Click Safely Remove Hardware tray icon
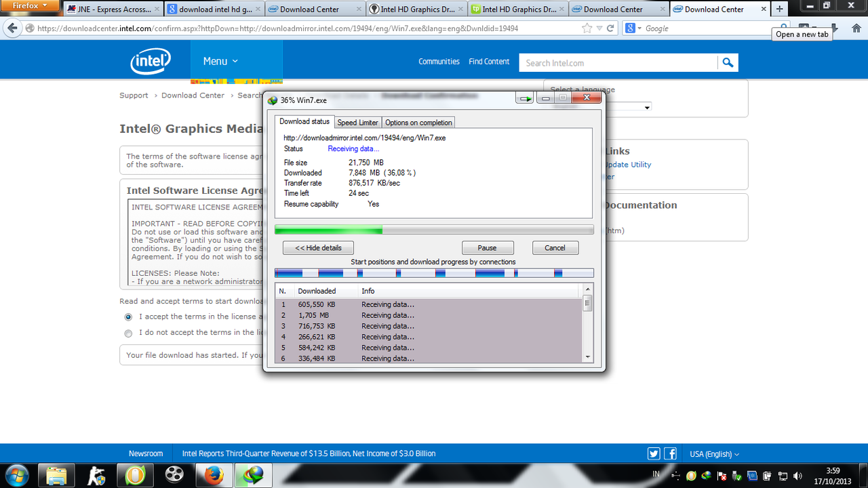Image resolution: width=868 pixels, height=488 pixels. [x=737, y=476]
